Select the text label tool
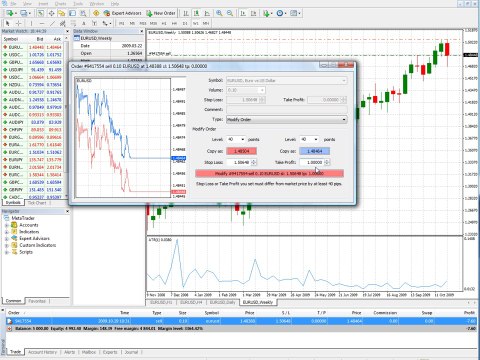Viewport: 480px width, 360px height. point(95,23)
